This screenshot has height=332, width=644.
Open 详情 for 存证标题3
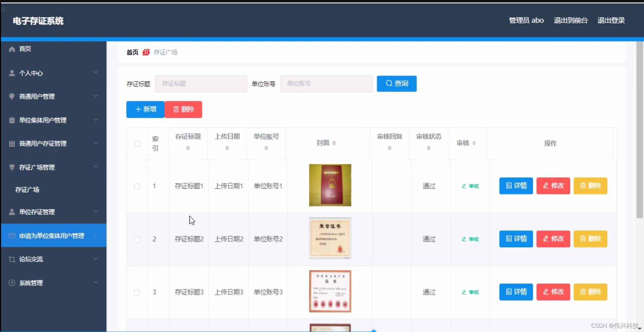pos(516,292)
